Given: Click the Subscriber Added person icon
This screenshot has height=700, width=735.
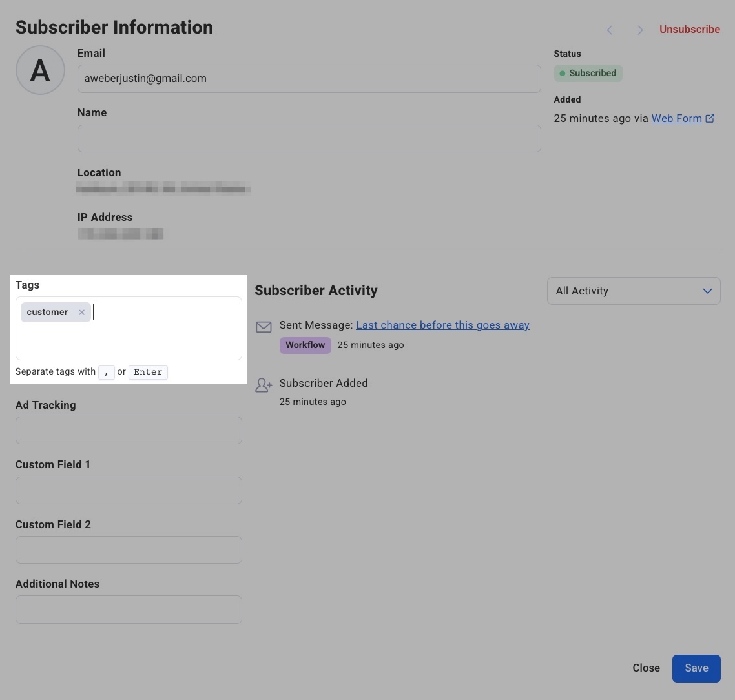Looking at the screenshot, I should pos(264,386).
